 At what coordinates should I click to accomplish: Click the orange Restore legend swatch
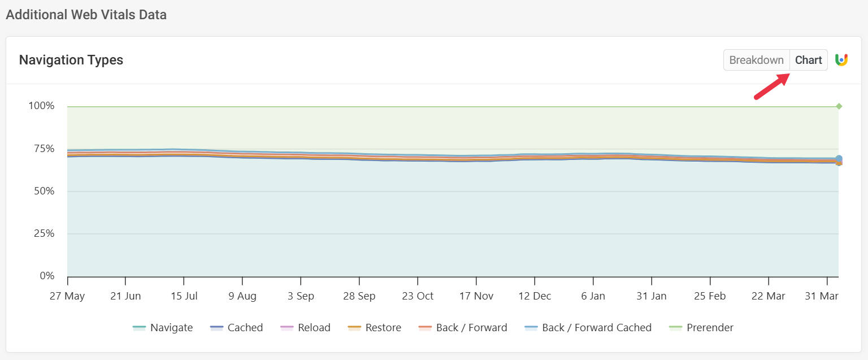(x=354, y=328)
